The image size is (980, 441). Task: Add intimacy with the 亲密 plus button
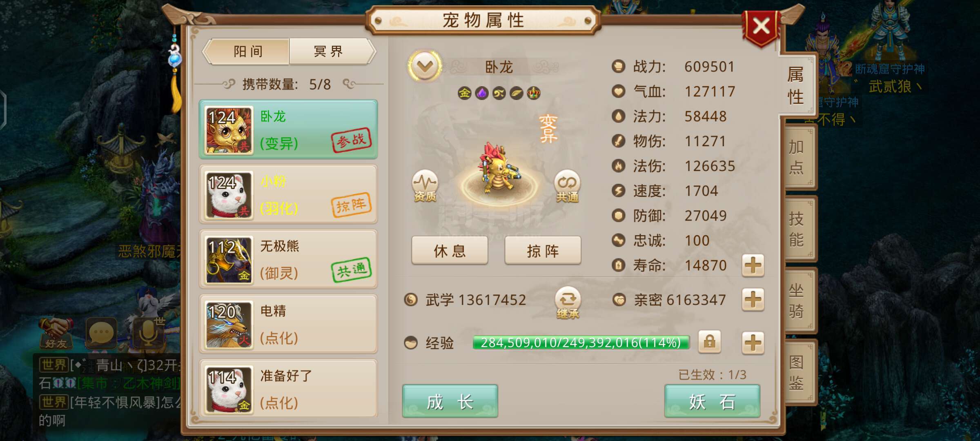click(x=753, y=300)
